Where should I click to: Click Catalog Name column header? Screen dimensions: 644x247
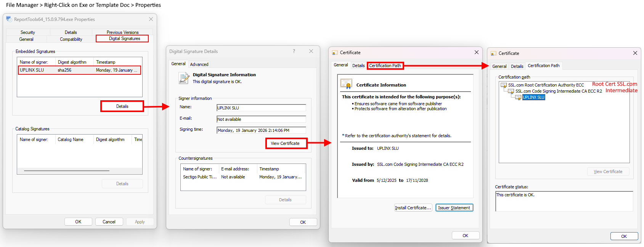click(x=74, y=140)
